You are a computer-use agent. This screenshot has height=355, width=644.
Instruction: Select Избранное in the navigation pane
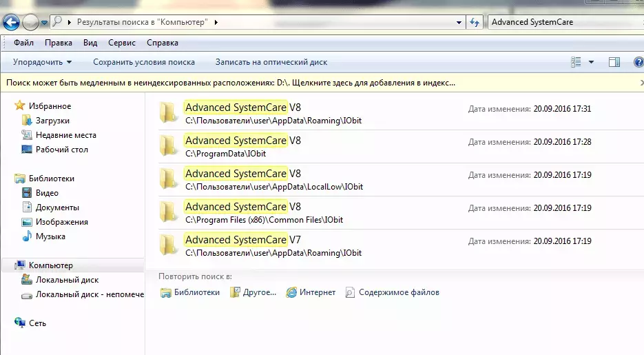(50, 106)
